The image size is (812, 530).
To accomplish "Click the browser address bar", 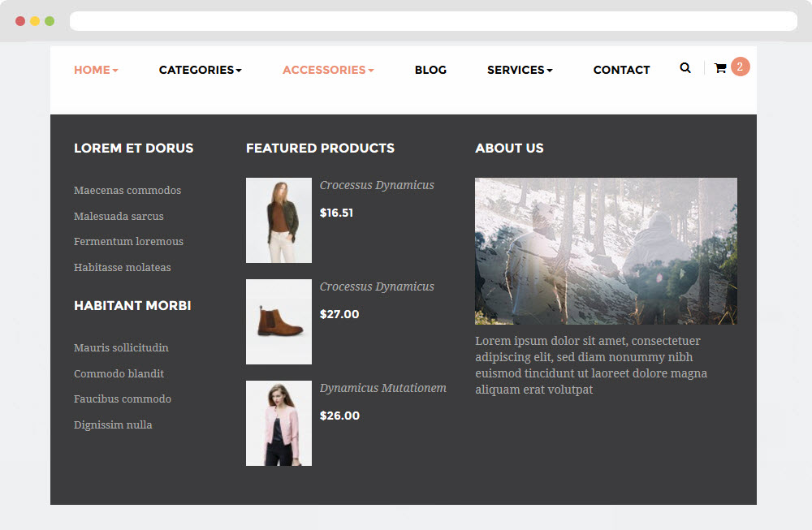I will pyautogui.click(x=434, y=21).
